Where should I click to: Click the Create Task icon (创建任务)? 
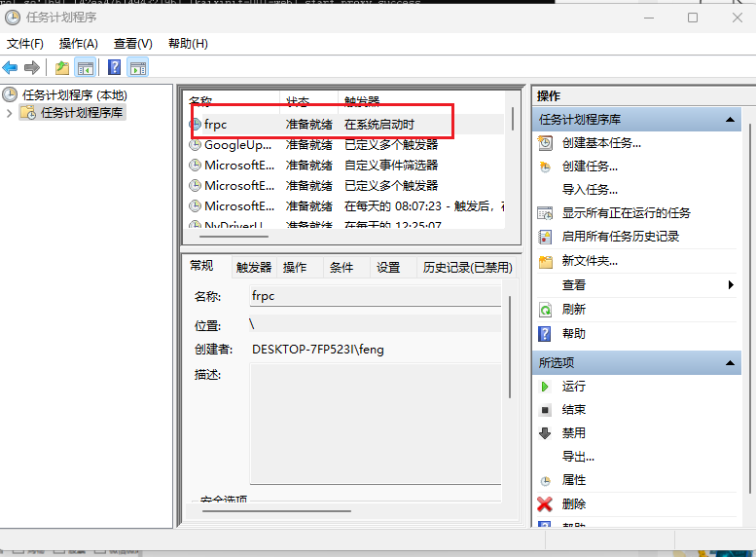(x=545, y=167)
